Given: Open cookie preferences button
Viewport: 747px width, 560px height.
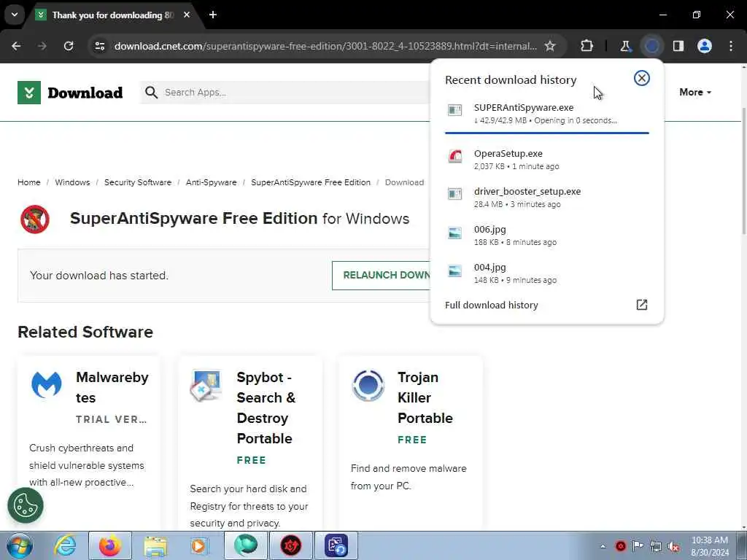Looking at the screenshot, I should click(x=26, y=506).
